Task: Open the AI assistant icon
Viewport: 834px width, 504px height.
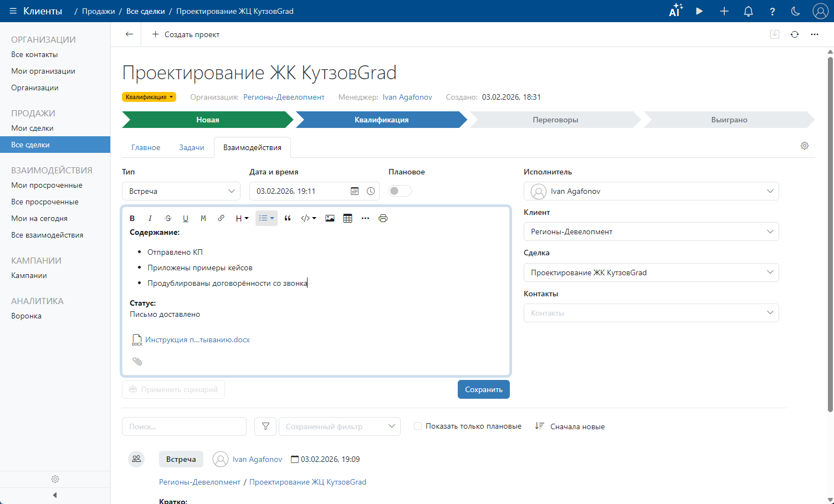Action: pos(675,11)
